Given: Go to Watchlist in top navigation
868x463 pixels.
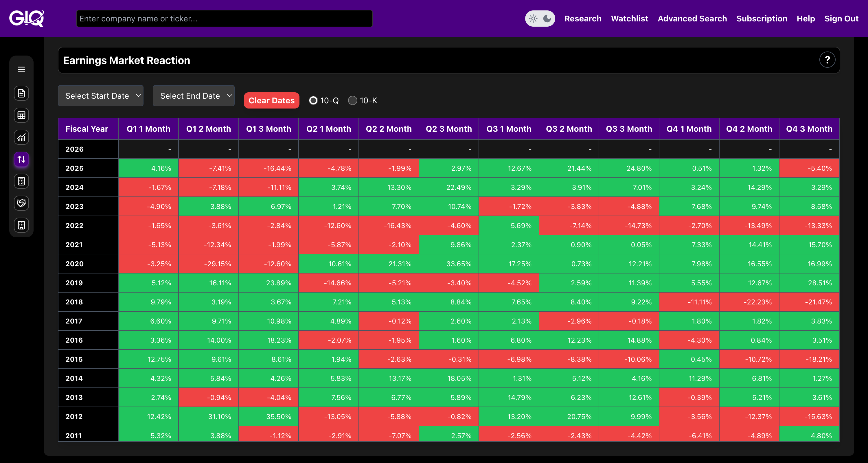Looking at the screenshot, I should pyautogui.click(x=629, y=19).
